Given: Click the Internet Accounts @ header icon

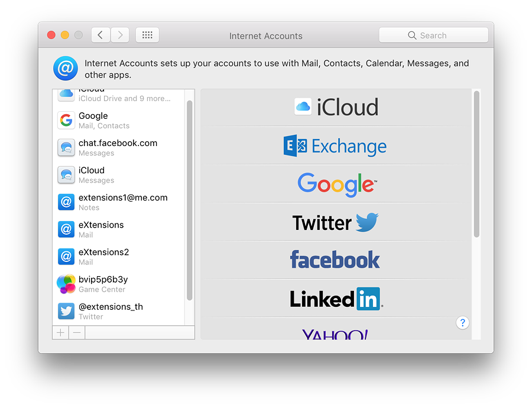Looking at the screenshot, I should tap(66, 68).
